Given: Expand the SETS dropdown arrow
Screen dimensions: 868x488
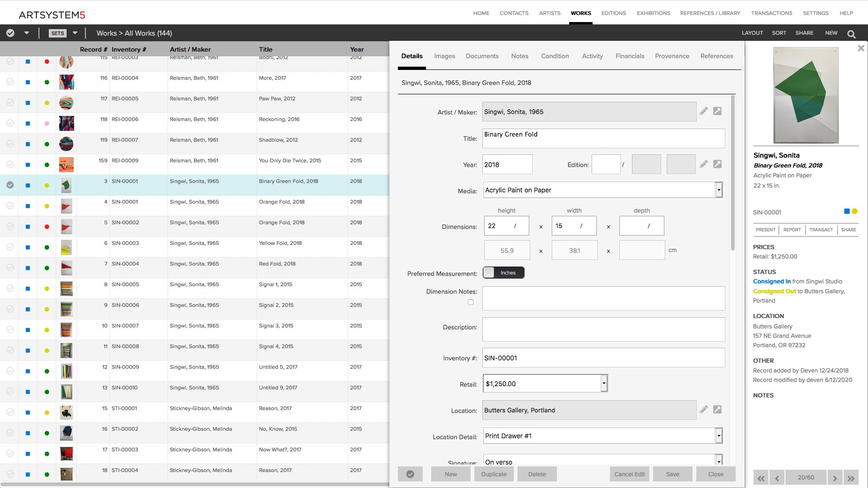Looking at the screenshot, I should 75,33.
